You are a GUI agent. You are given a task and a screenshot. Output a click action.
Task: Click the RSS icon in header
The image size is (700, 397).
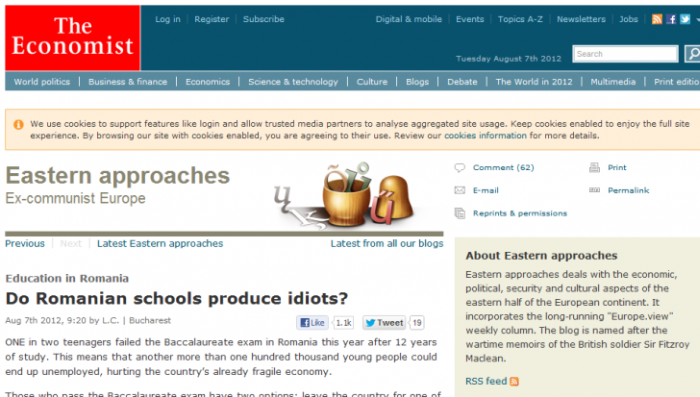click(x=657, y=19)
